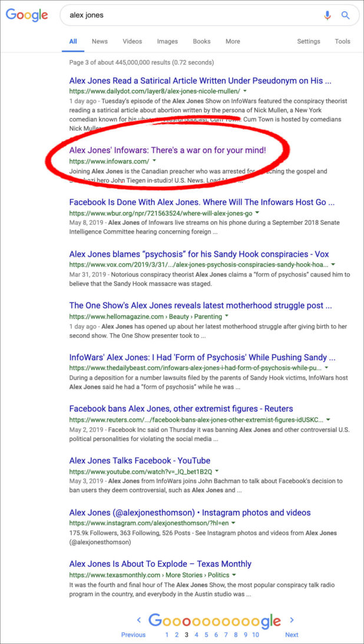Screen dimensions: 364x644
Task: Switch to the News tab
Action: (x=100, y=41)
